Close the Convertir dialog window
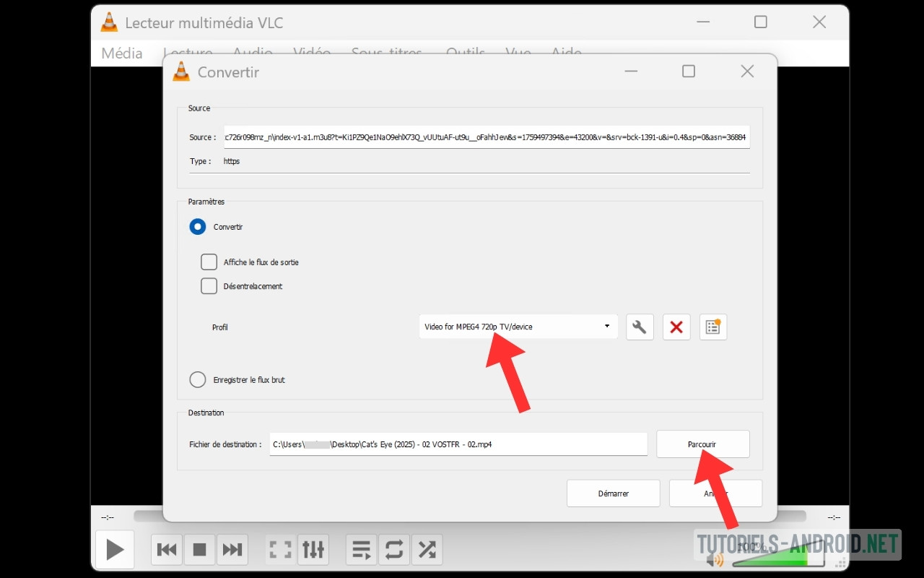 747,72
